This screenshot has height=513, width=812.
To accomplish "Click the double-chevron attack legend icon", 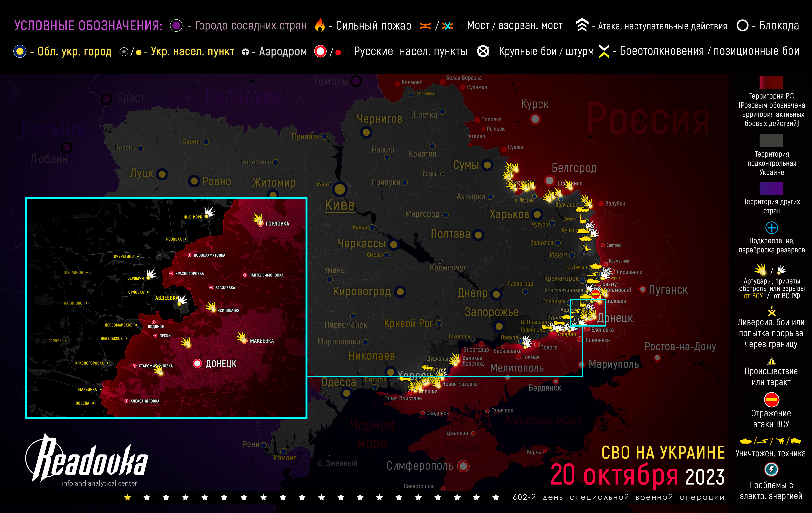I will tap(582, 25).
